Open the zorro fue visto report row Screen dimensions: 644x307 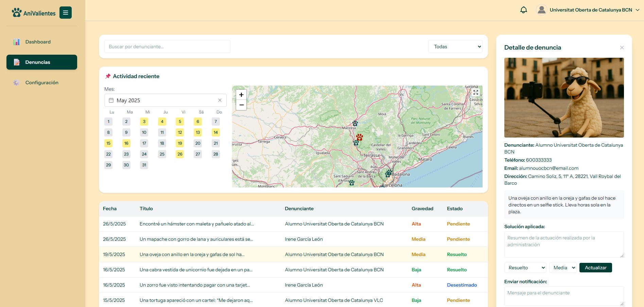[293, 285]
